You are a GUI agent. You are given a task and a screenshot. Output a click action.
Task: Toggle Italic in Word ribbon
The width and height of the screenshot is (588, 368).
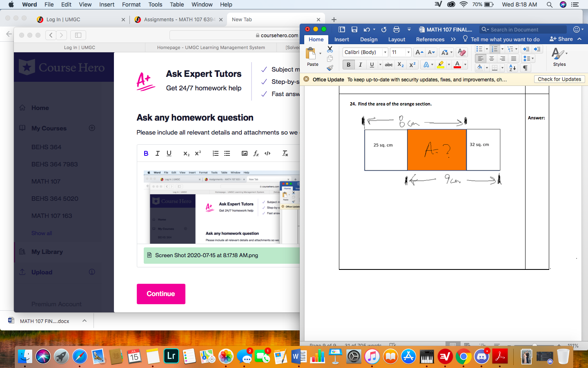click(x=360, y=65)
